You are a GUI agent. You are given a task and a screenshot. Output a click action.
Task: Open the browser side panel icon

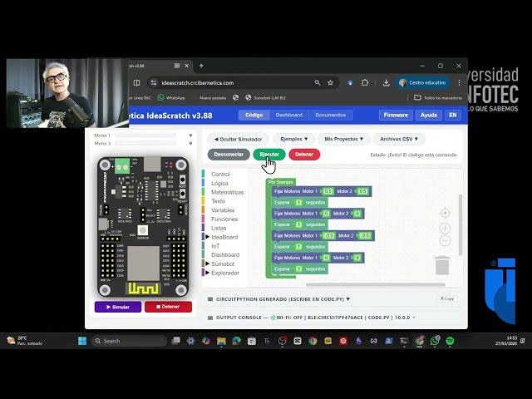(136, 83)
